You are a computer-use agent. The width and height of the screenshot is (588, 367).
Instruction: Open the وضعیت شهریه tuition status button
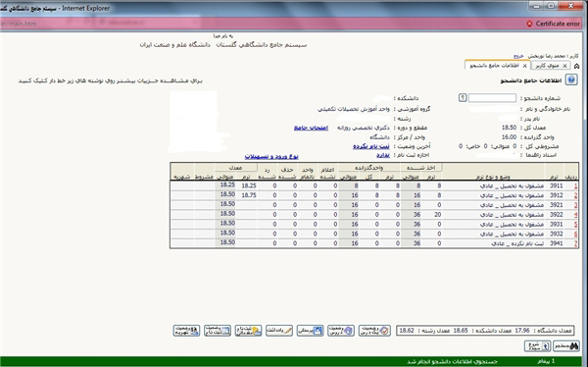186,331
